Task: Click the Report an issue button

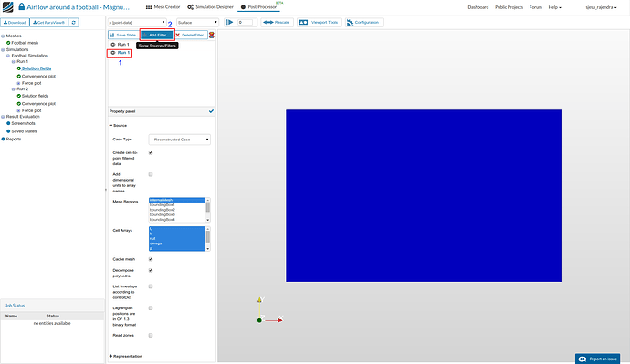Action: coord(597,359)
